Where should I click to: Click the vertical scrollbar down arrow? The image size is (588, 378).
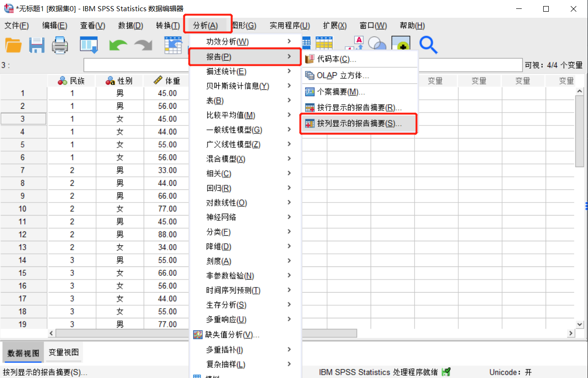[x=580, y=324]
